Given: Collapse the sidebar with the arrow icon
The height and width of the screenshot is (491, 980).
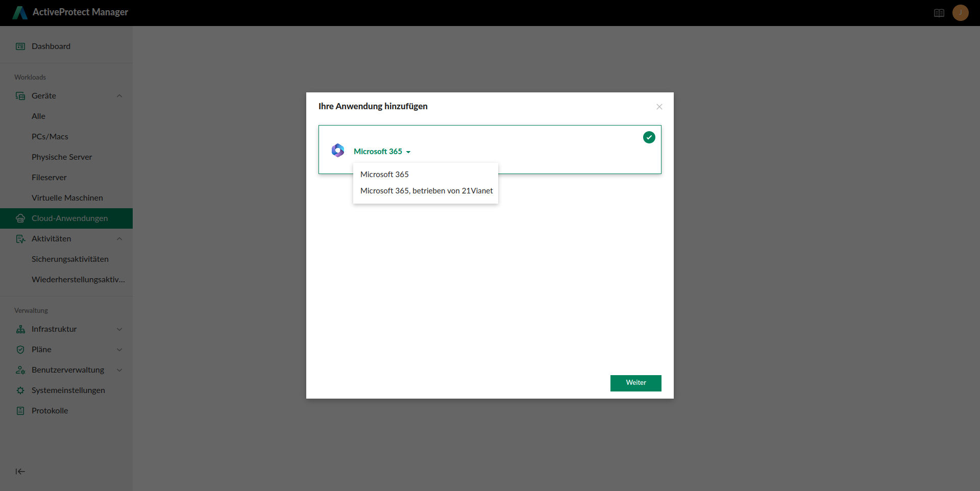Looking at the screenshot, I should pyautogui.click(x=20, y=472).
